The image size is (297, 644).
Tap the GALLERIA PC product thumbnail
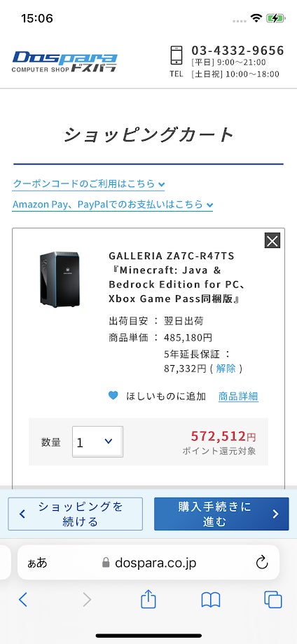click(60, 280)
